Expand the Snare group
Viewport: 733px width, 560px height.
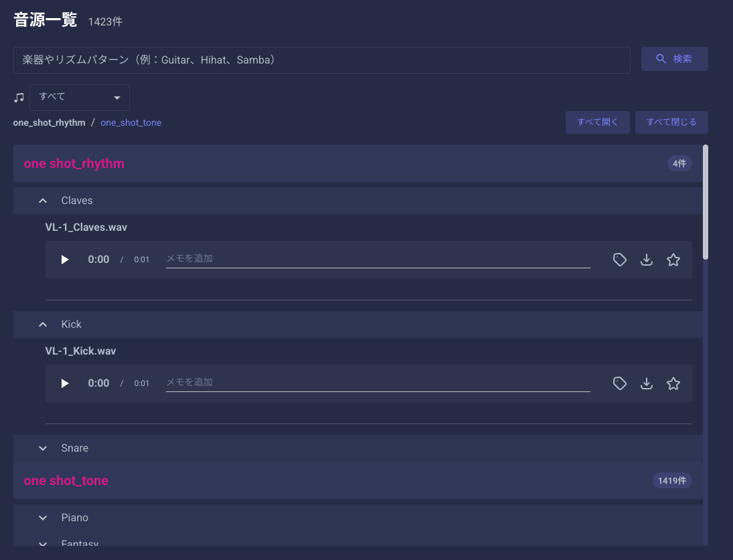point(43,448)
